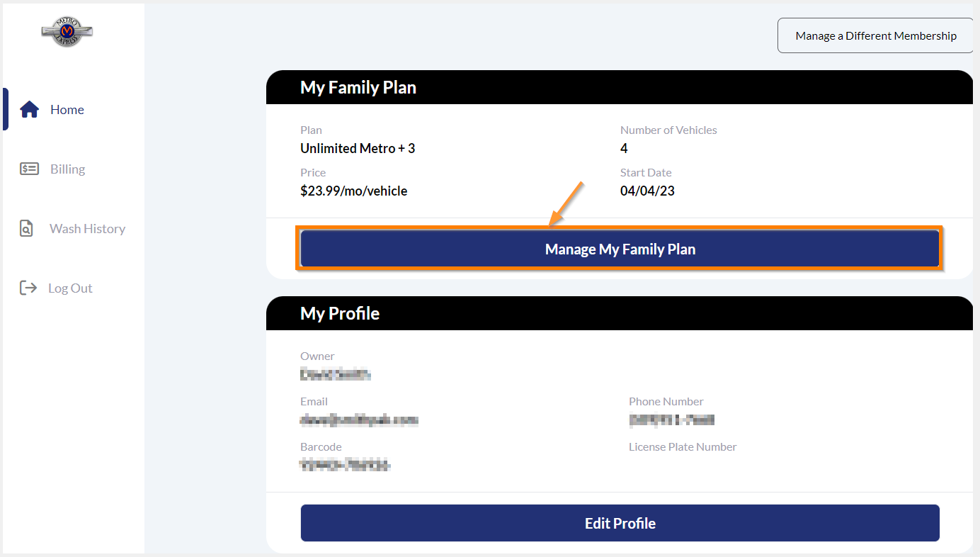This screenshot has width=980, height=557.
Task: Click the email address under My Profile
Action: [359, 420]
